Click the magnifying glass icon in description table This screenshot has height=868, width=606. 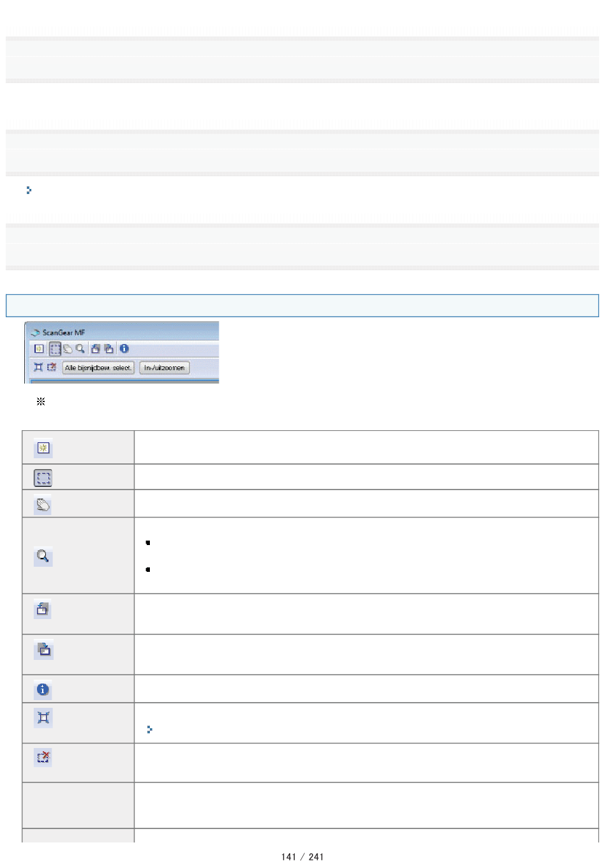click(43, 557)
